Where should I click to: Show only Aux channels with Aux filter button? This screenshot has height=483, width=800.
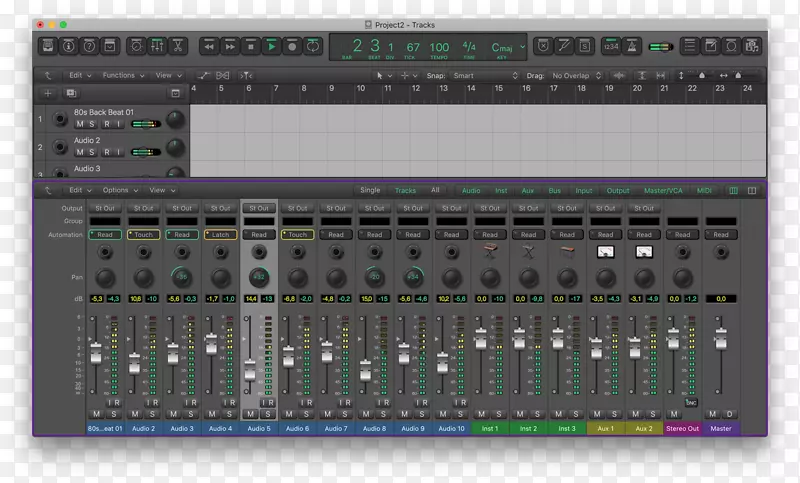[527, 190]
